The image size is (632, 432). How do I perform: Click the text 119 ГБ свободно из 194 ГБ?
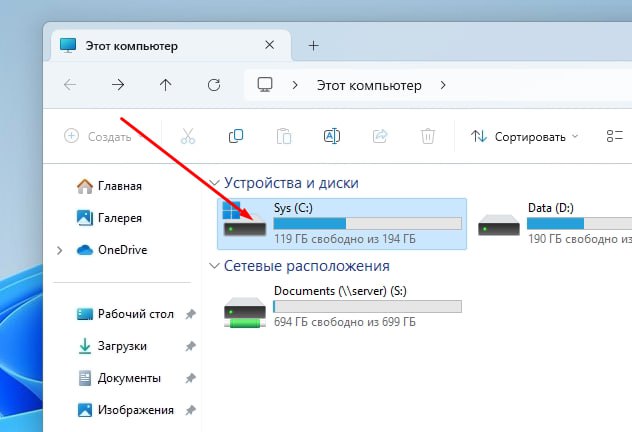[x=345, y=239]
